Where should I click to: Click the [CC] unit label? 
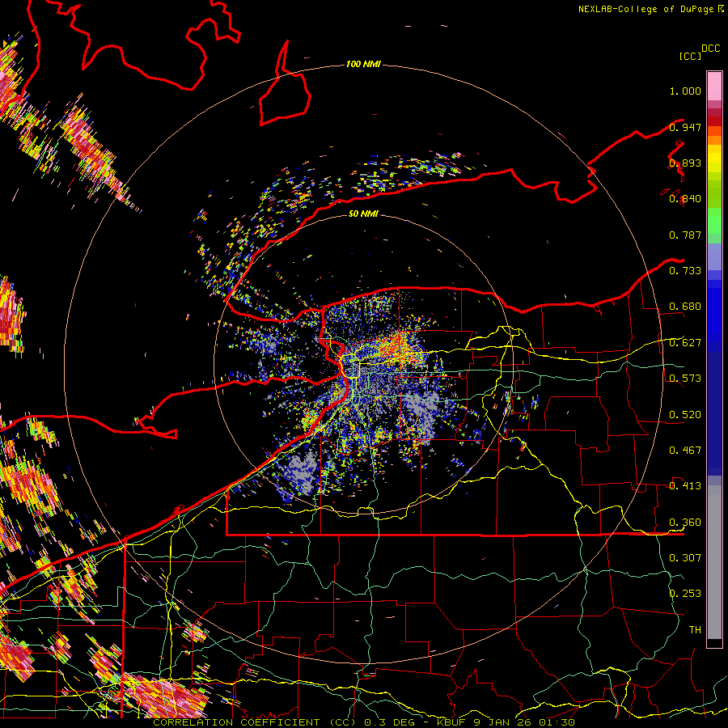[x=690, y=56]
